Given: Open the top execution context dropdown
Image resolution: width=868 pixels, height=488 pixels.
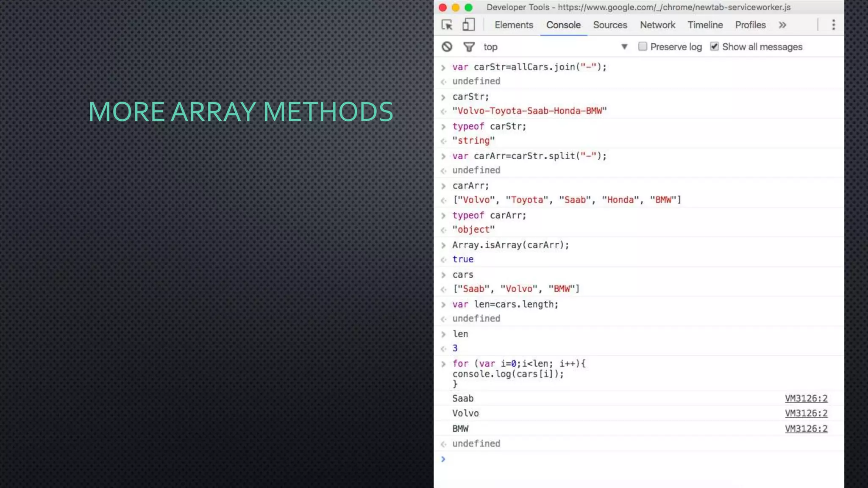Looking at the screenshot, I should (x=555, y=47).
